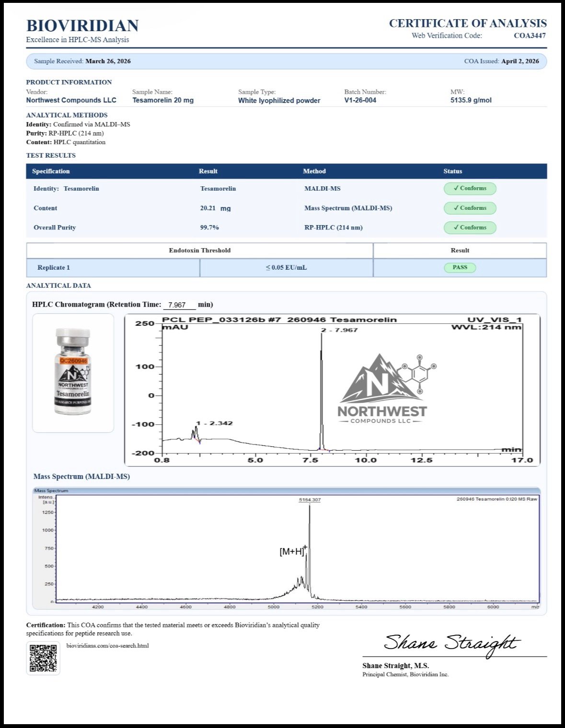Image resolution: width=565 pixels, height=728 pixels.
Task: Select the retention time input showing 7.967
Action: (x=180, y=303)
